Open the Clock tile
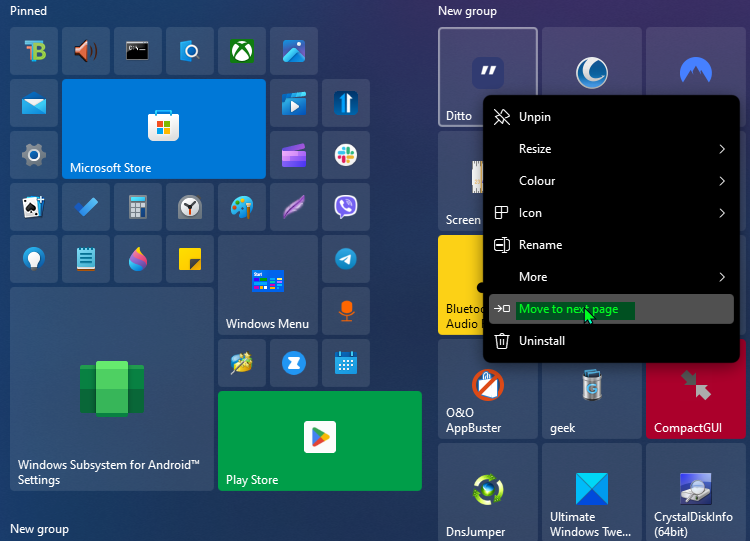 tap(190, 207)
